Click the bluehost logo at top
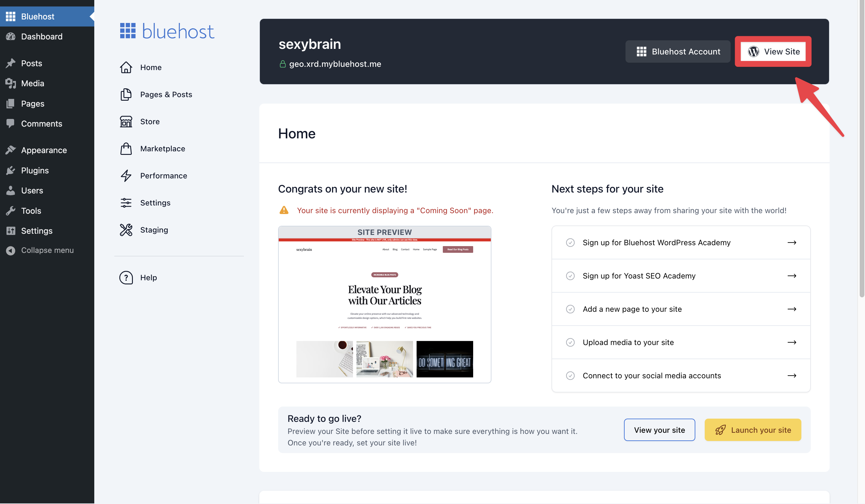Image resolution: width=865 pixels, height=504 pixels. coord(167,31)
